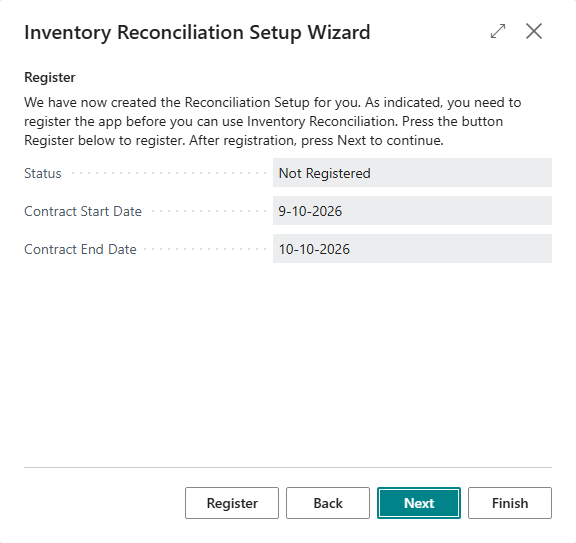Select Contract End Date value 10-10-2026
The height and width of the screenshot is (543, 576).
412,249
